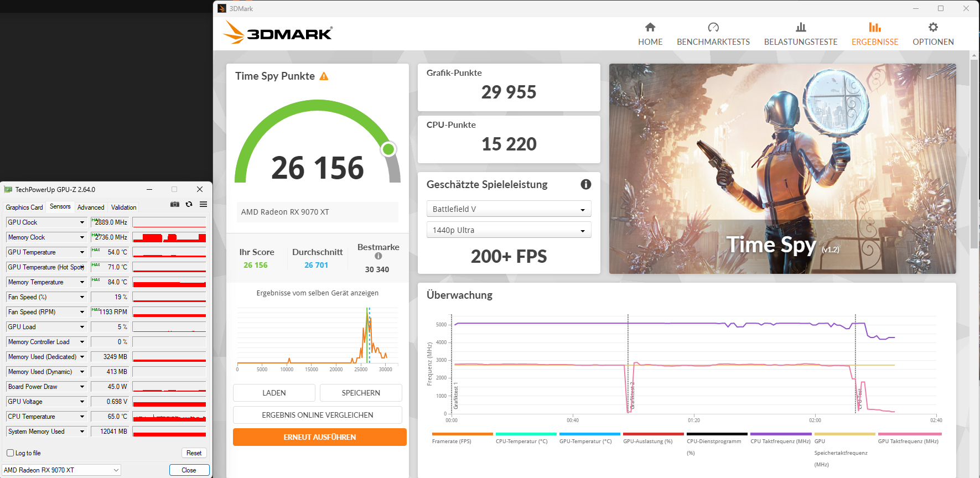Expand the Memory Clock sensor dropdown

point(82,237)
